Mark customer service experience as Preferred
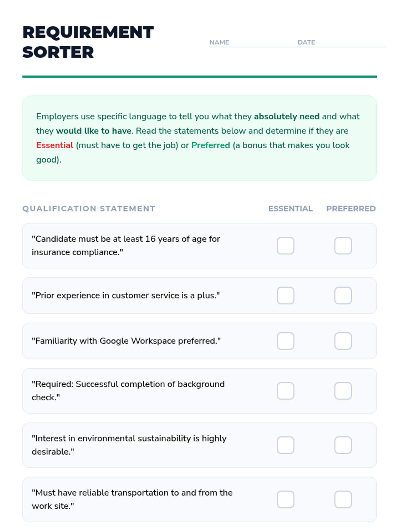 (343, 296)
